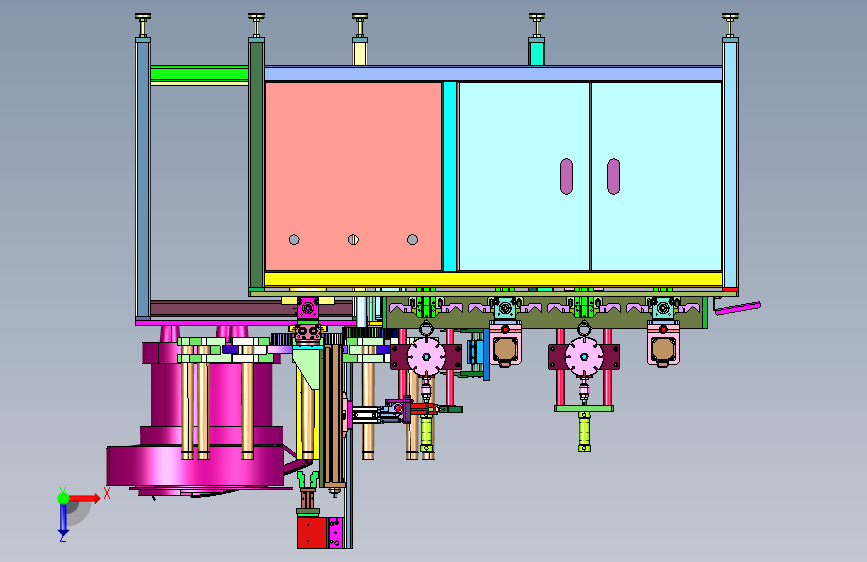Image resolution: width=867 pixels, height=562 pixels.
Task: Select the light blue vertical column at far right
Action: click(x=730, y=164)
